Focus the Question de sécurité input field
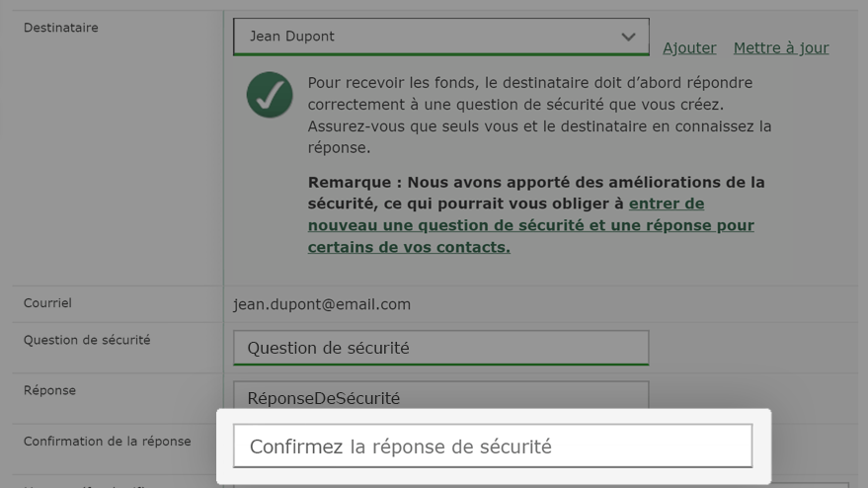Image resolution: width=868 pixels, height=488 pixels. (440, 348)
